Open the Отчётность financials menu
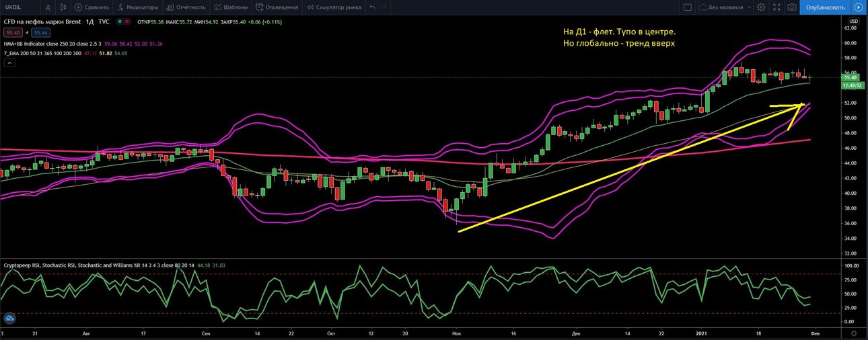Viewport: 868px width, 340px height. click(x=186, y=7)
